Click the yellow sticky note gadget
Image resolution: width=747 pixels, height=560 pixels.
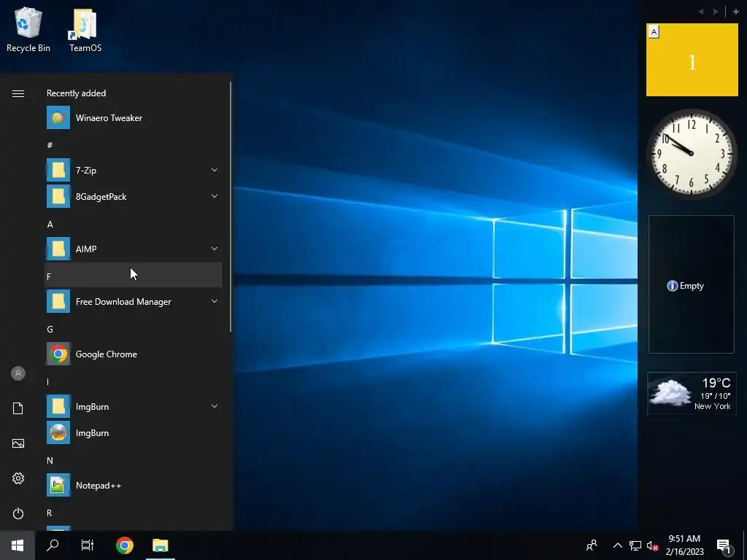tap(692, 60)
